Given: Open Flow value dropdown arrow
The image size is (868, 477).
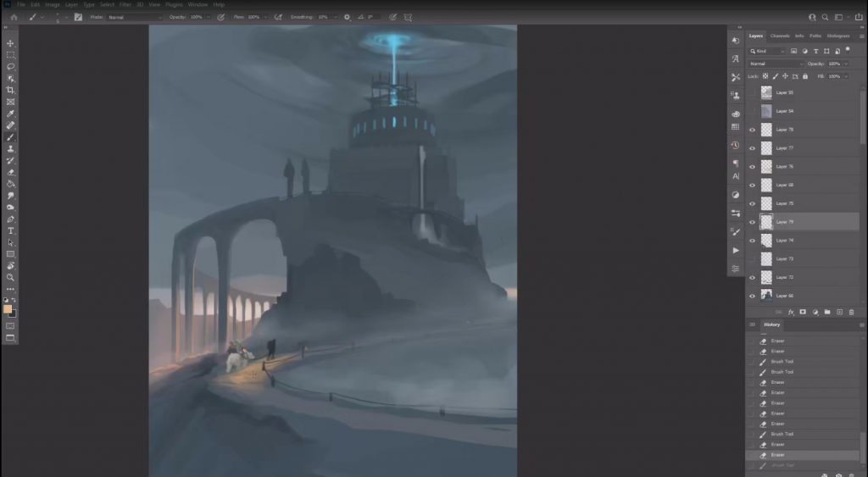Looking at the screenshot, I should (x=265, y=17).
